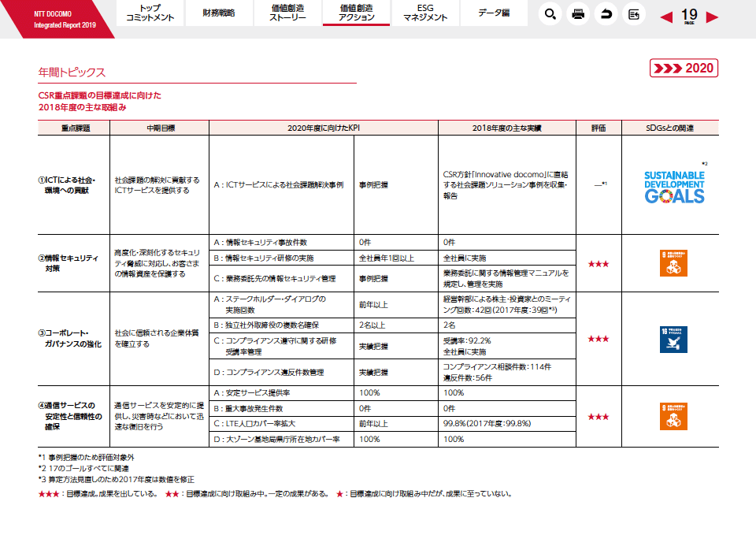
Task: Open the table of contents icon
Action: click(x=633, y=14)
